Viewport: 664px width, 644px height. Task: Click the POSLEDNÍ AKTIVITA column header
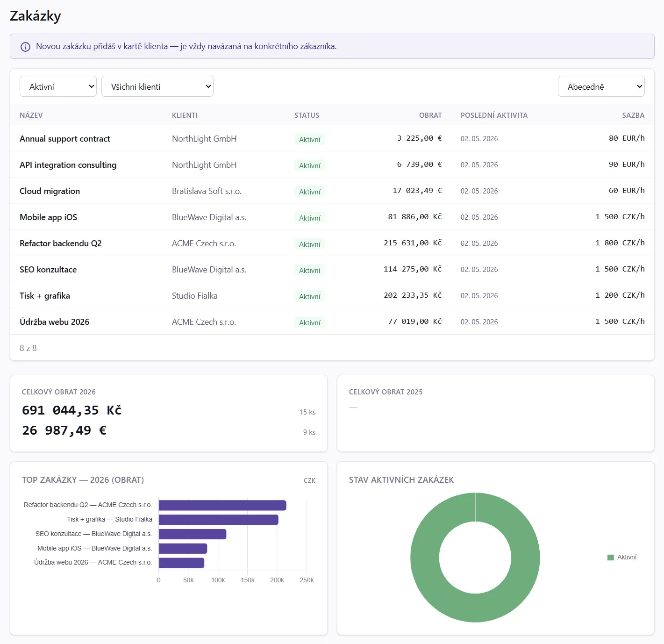coord(494,115)
